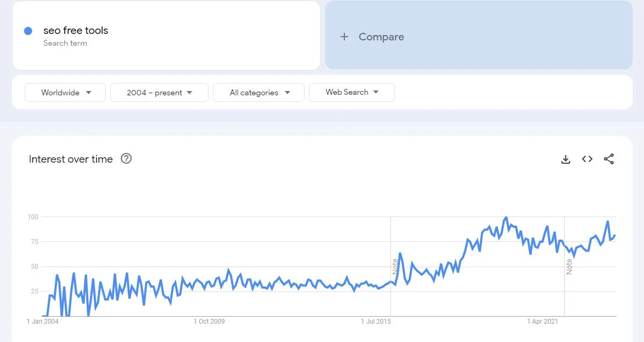Click the plus icon in the Compare box
The width and height of the screenshot is (644, 342).
tap(344, 37)
